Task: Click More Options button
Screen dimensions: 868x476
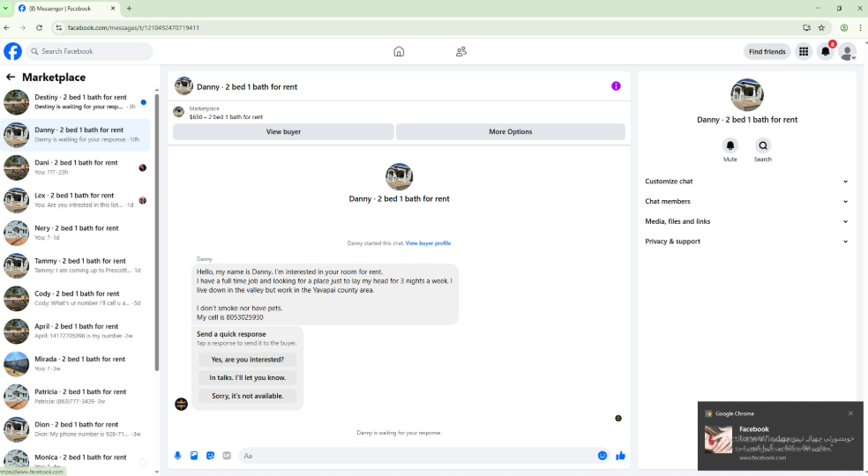Action: coord(511,131)
